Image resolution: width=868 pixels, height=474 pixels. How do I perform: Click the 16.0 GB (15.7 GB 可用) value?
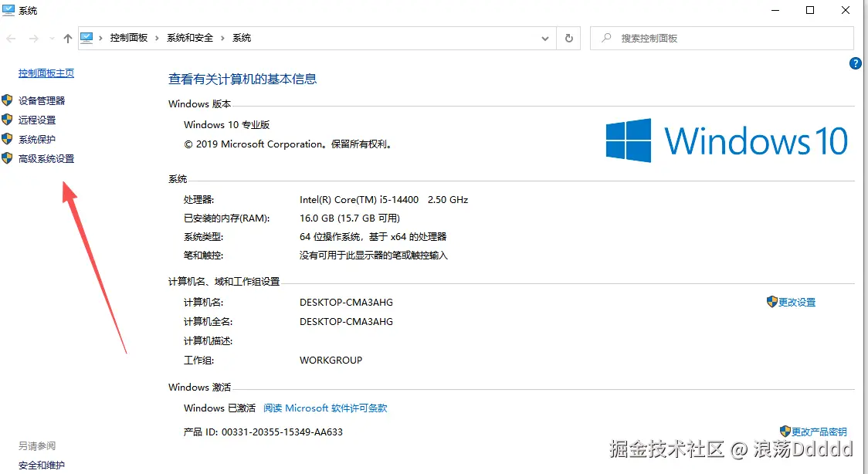pos(350,218)
